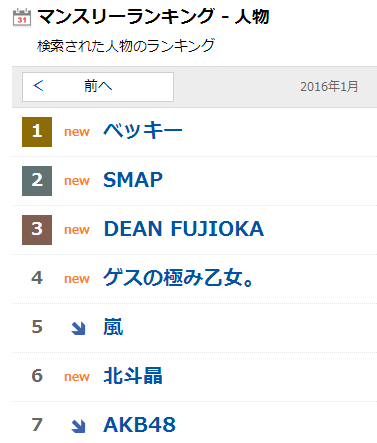Open the ベッキー ranking link

click(x=143, y=130)
